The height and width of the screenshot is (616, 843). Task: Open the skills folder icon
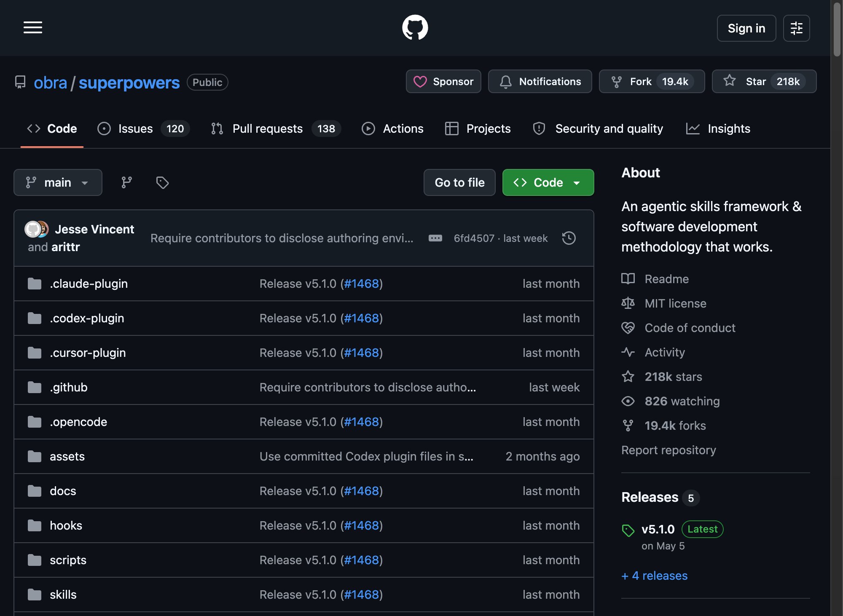click(35, 595)
